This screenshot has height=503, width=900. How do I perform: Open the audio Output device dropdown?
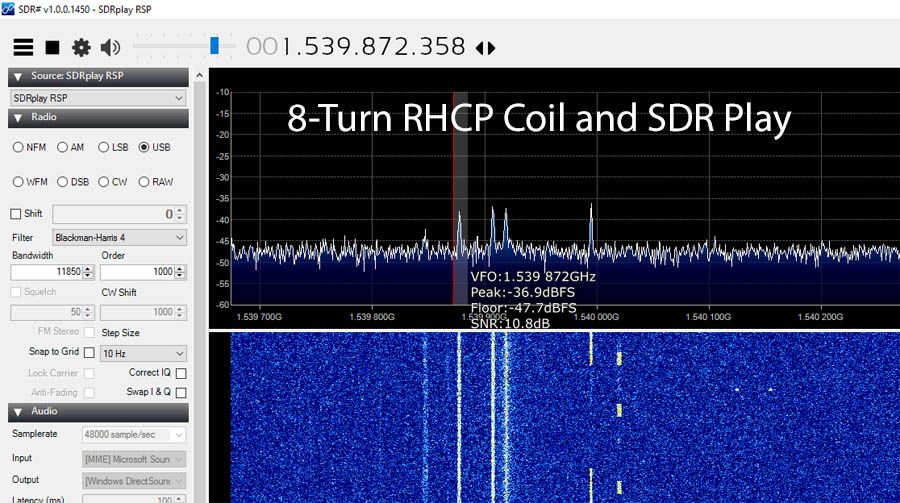[134, 481]
